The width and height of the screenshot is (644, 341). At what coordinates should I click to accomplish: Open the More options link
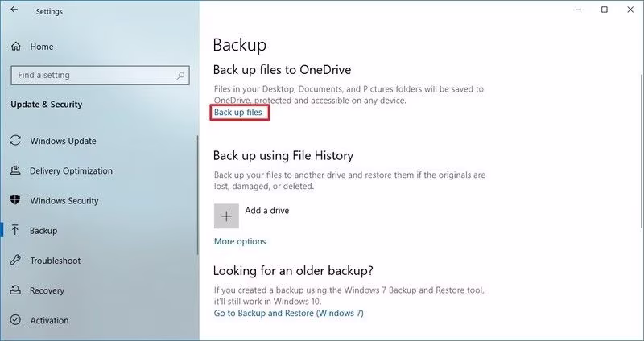tap(240, 241)
